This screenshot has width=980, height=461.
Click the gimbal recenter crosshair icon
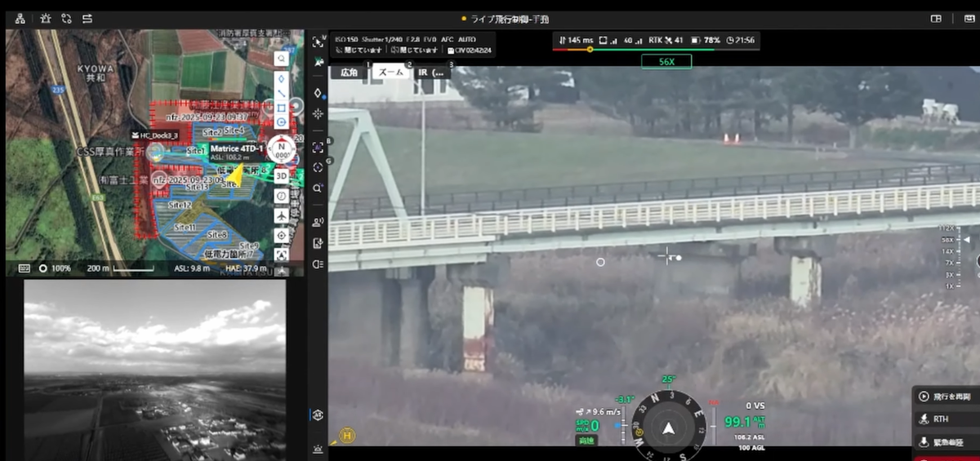pyautogui.click(x=318, y=113)
